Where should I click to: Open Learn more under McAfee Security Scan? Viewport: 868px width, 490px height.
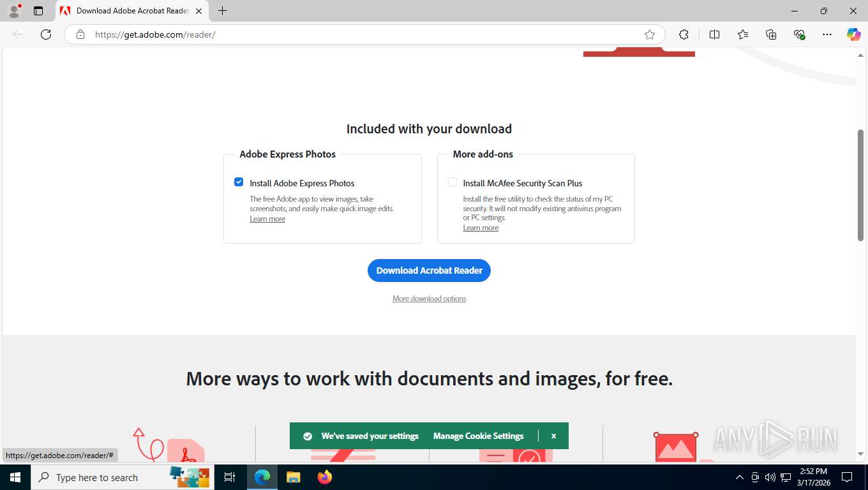pyautogui.click(x=481, y=228)
